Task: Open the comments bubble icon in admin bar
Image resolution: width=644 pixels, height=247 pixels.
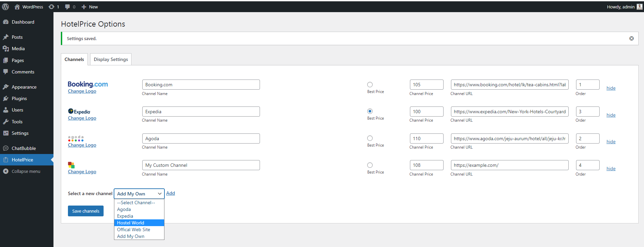Action: (x=68, y=7)
